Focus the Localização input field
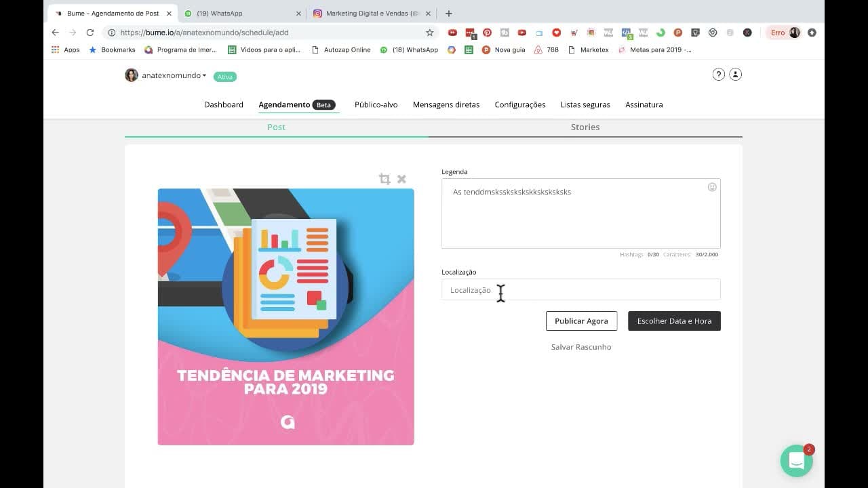Screen dimensions: 868x488 580,289
